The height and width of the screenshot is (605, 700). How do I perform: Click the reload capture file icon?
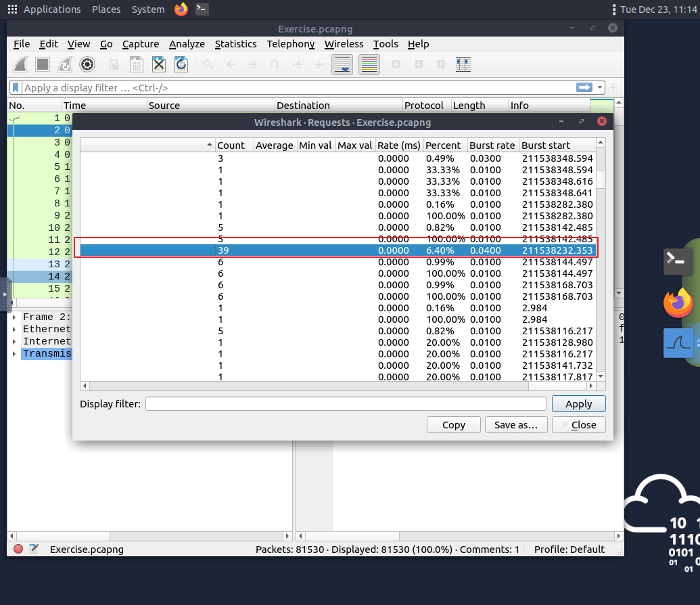(x=181, y=65)
